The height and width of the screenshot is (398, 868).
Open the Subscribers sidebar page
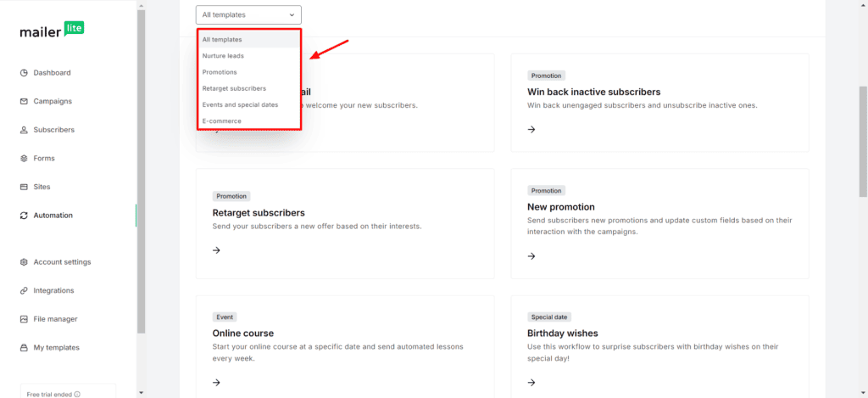point(53,130)
